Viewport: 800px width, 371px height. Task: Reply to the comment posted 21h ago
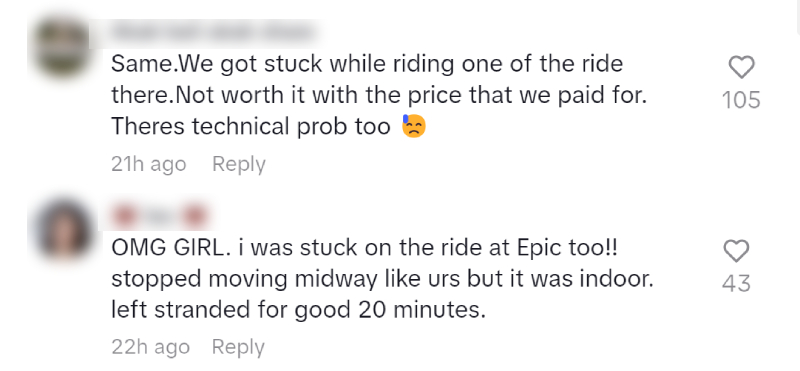point(239,164)
